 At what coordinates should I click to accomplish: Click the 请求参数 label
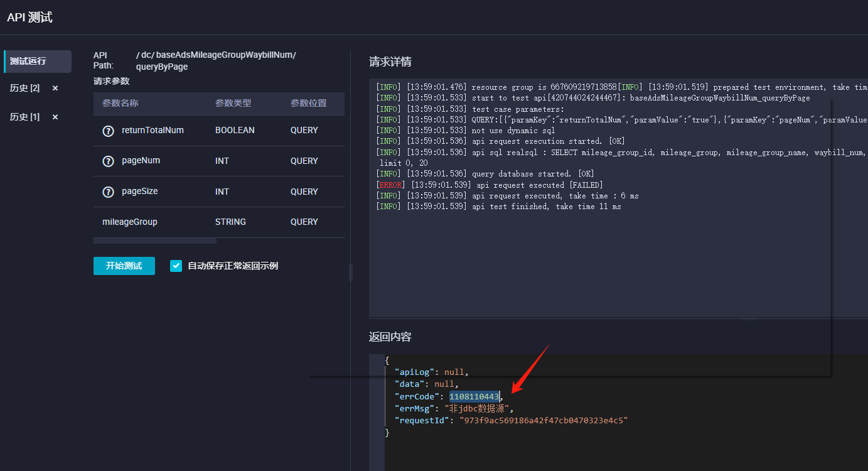(112, 81)
